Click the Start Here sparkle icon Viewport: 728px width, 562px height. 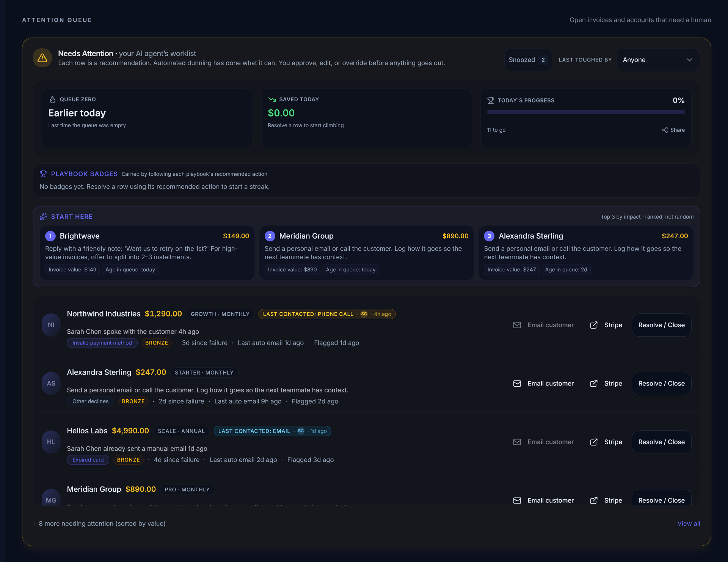click(43, 217)
